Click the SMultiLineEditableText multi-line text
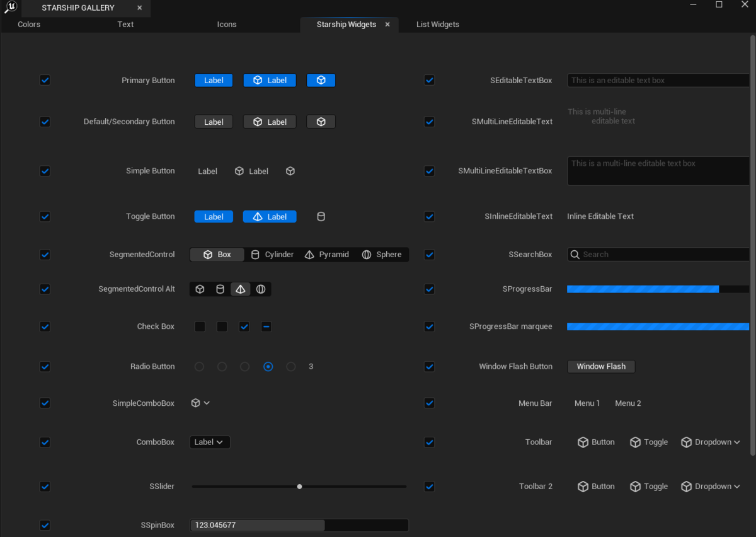The width and height of the screenshot is (756, 537). point(601,117)
